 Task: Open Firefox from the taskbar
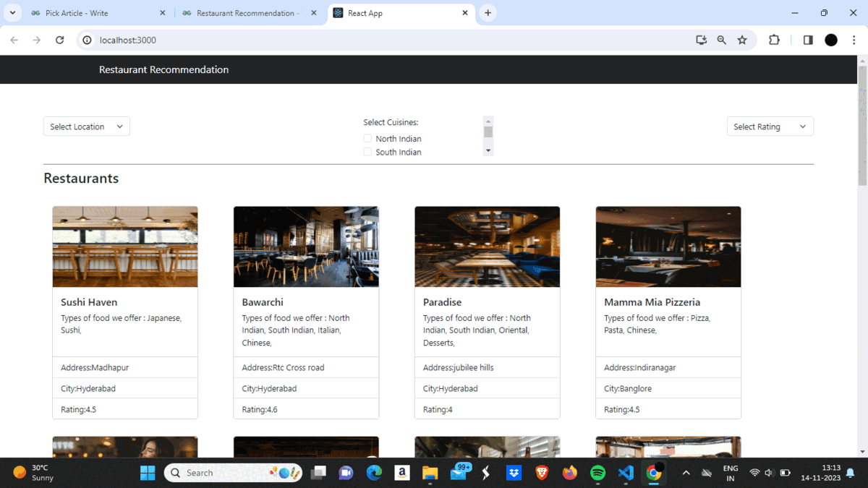pos(570,473)
